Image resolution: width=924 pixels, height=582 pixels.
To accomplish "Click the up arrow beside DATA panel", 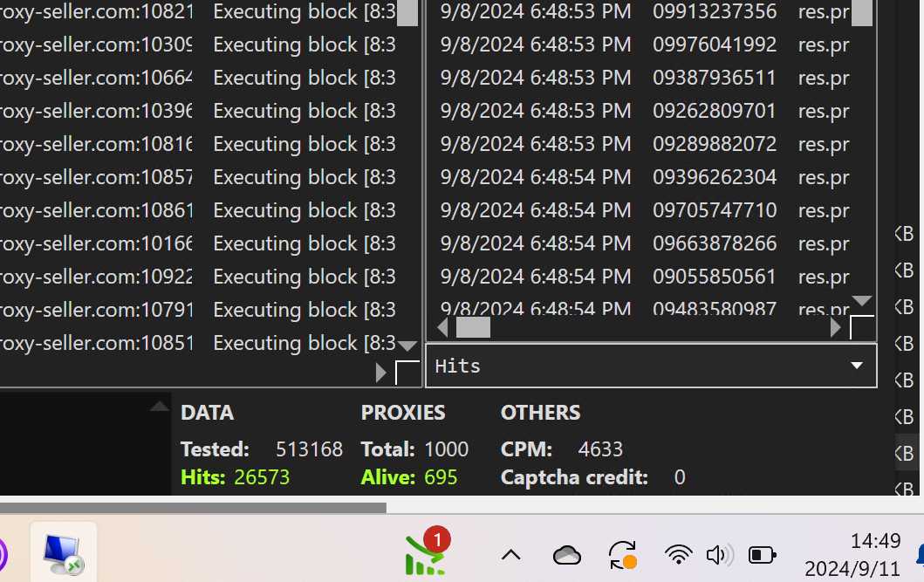I will 159,406.
